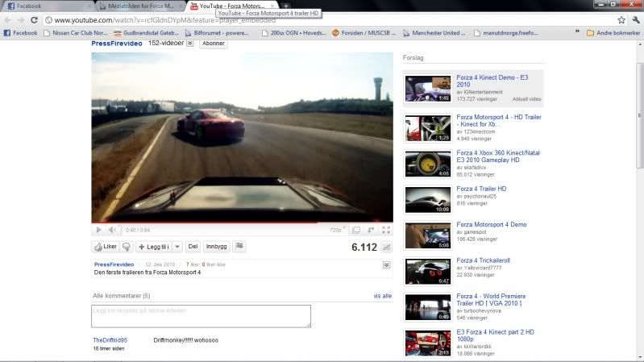Image resolution: width=644 pixels, height=362 pixels.
Task: Open 'E3 Forza 4 Kinect part 2' link
Action: click(x=495, y=335)
